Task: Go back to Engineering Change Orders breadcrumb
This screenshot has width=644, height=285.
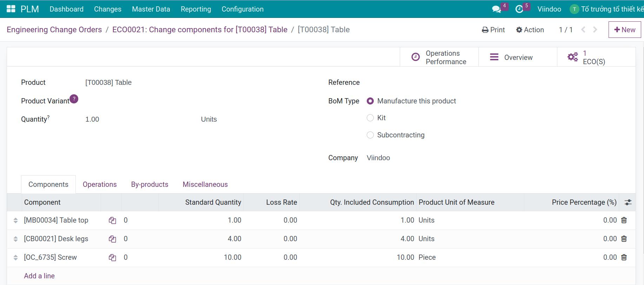Action: click(x=54, y=29)
